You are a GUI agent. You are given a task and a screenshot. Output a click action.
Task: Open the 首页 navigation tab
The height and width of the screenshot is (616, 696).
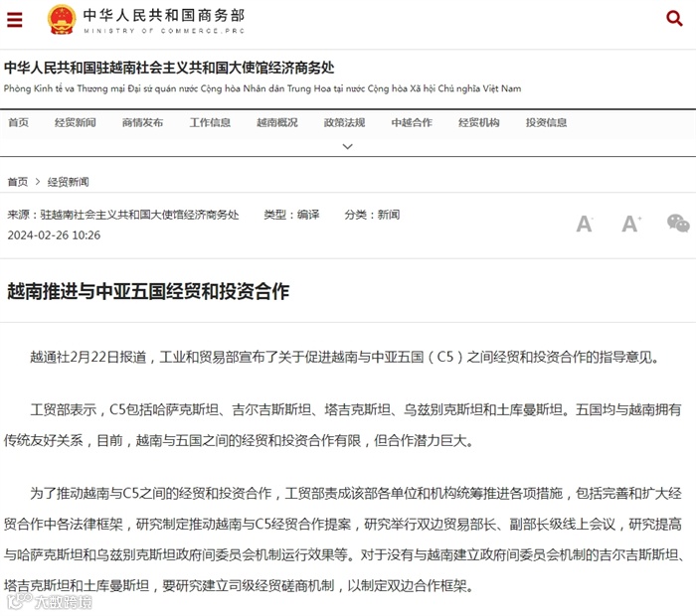(18, 123)
